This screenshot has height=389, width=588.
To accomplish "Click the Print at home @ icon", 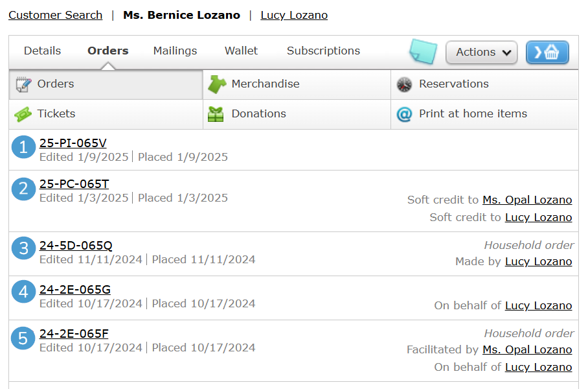I will (x=404, y=114).
